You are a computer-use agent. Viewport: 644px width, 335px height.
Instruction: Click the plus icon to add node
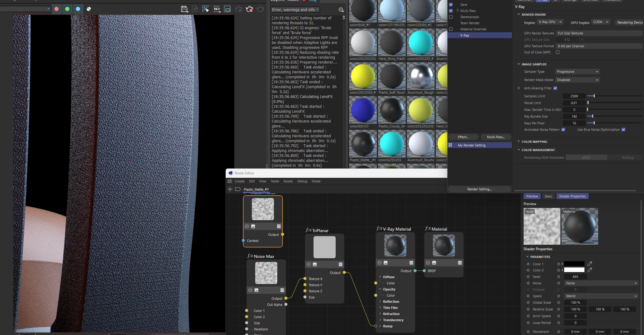tap(230, 189)
